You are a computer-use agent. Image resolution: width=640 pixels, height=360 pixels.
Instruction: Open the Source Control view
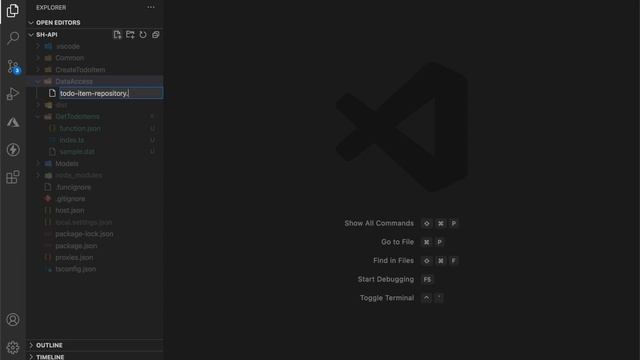click(x=13, y=66)
